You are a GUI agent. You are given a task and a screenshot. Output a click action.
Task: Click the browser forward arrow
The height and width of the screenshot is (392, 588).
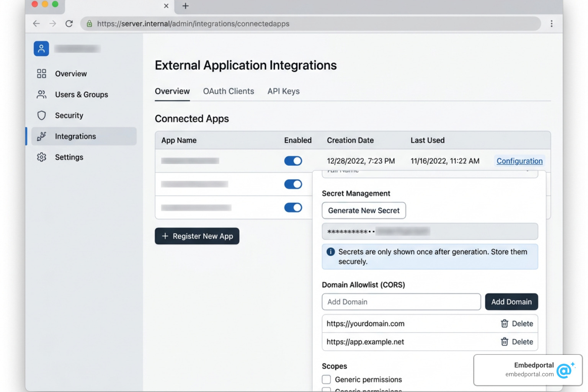coord(53,24)
